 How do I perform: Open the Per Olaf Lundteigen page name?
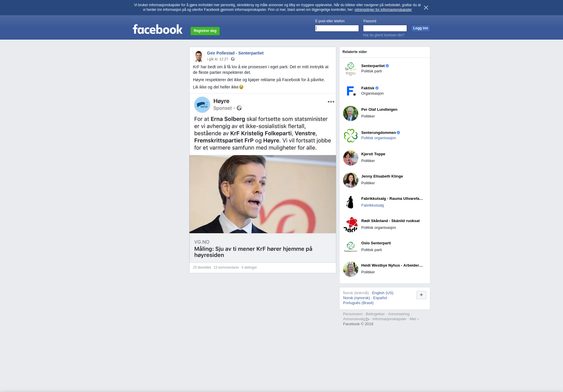[x=379, y=110]
